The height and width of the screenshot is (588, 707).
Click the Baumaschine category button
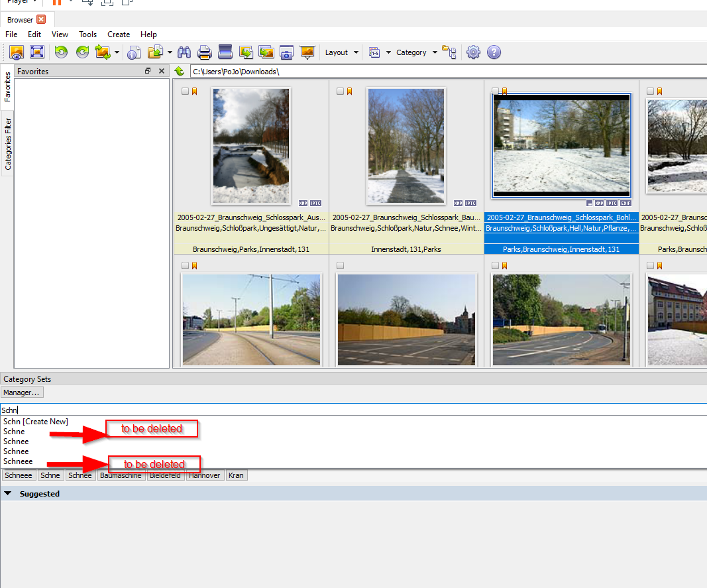[121, 475]
